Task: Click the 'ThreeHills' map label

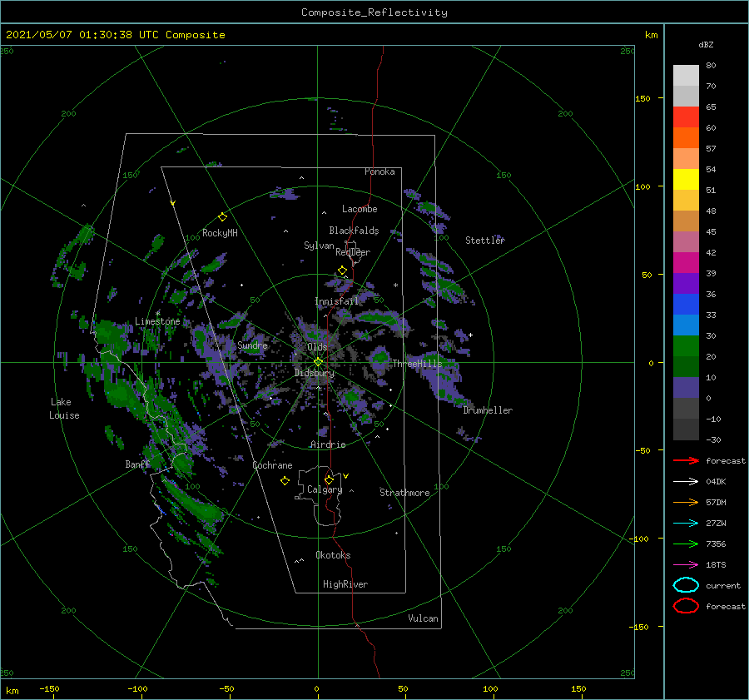Action: coord(418,364)
